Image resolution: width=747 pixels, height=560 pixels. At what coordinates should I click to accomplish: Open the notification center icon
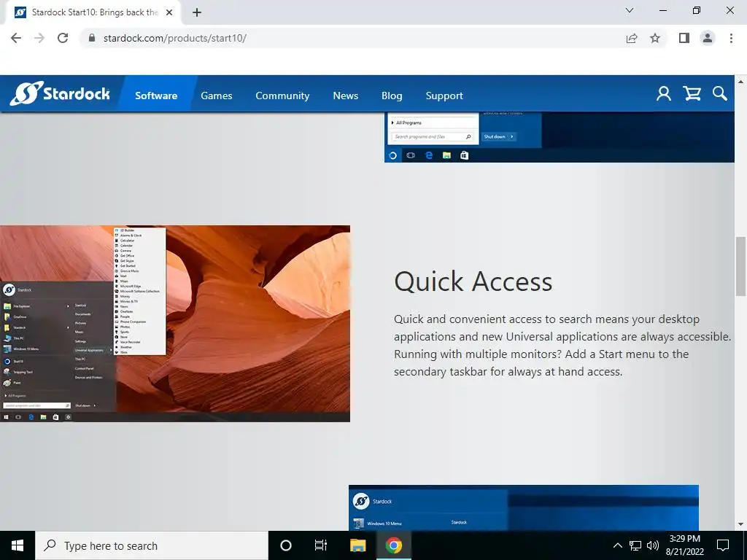(723, 545)
